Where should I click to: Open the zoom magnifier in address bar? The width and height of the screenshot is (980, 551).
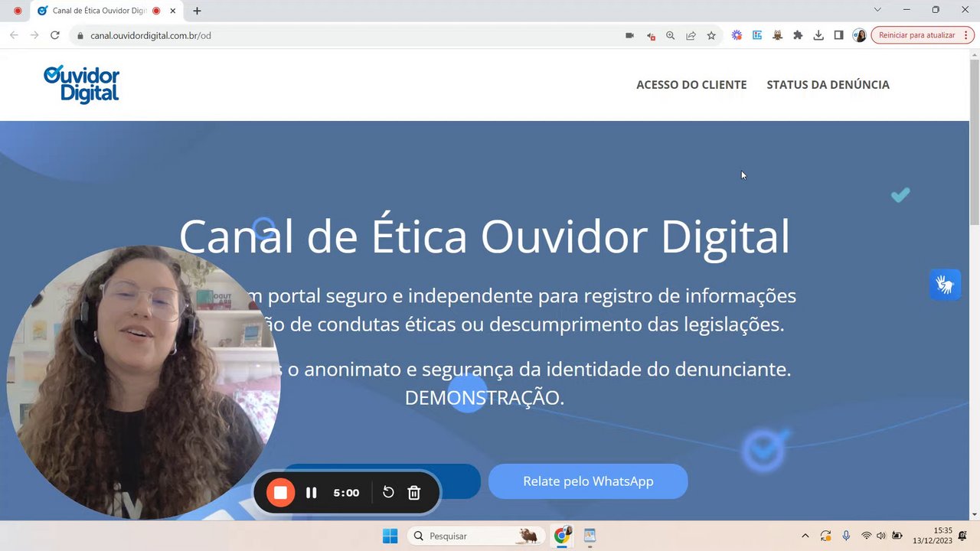coord(671,35)
